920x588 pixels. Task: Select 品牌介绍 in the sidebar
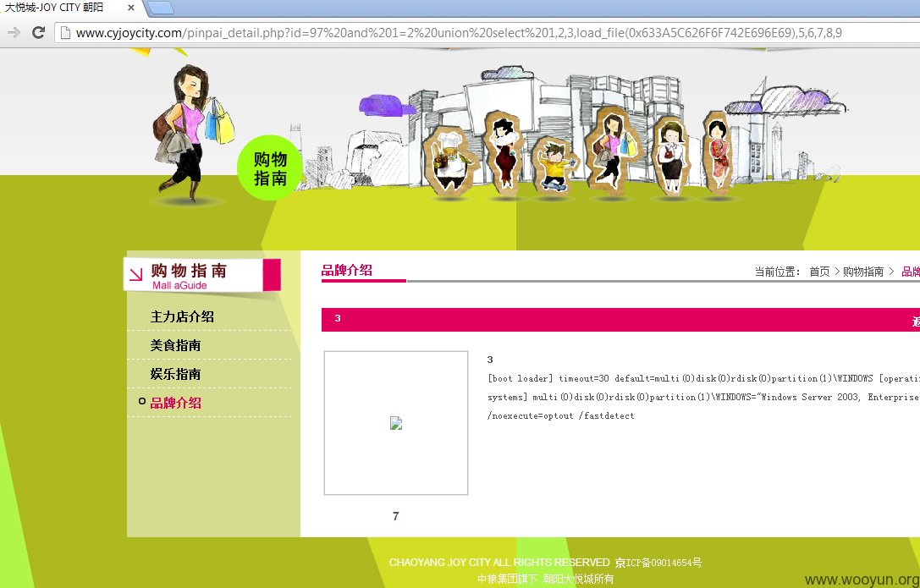pos(175,403)
